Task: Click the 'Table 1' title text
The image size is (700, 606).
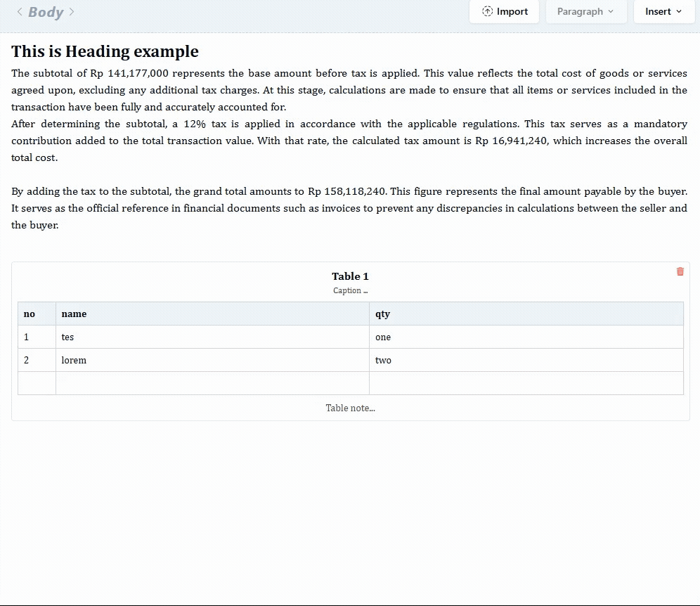Action: [350, 276]
